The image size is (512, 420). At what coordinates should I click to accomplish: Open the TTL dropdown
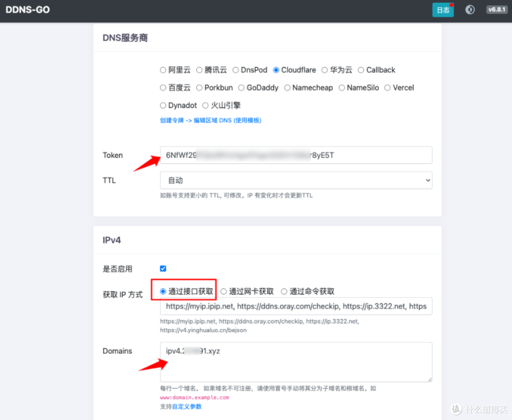(x=296, y=180)
